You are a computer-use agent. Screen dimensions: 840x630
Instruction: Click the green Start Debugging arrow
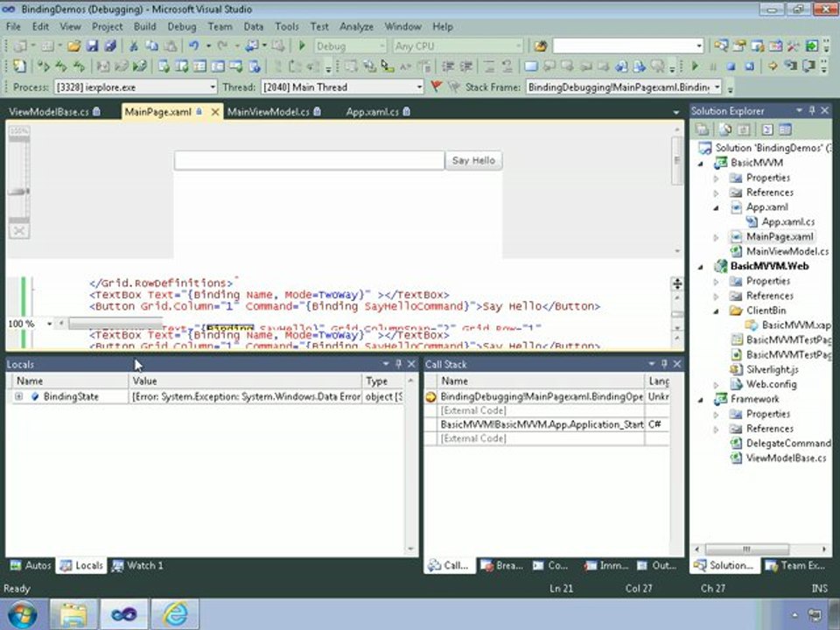coord(302,46)
